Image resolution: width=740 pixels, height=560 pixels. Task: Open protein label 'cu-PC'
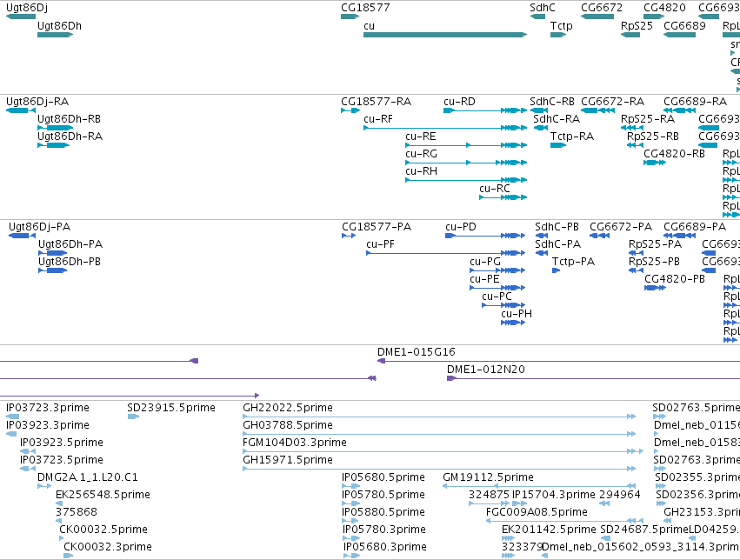[x=497, y=297]
